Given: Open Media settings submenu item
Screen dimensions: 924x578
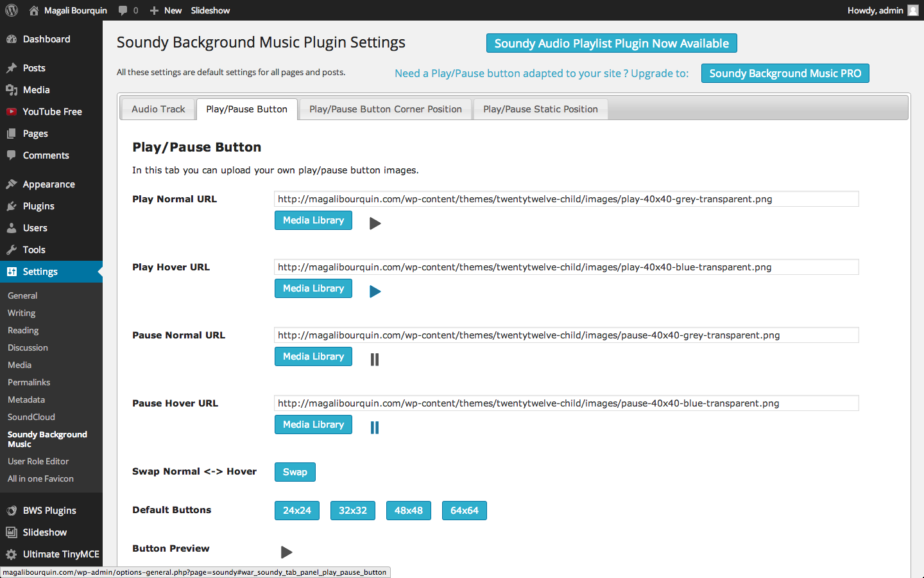Looking at the screenshot, I should pyautogui.click(x=19, y=365).
